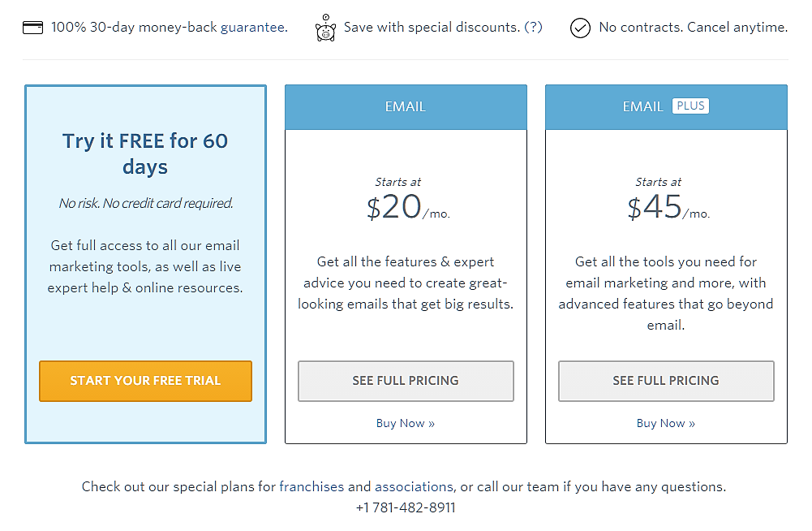Follow the Buy Now link for Email Plus
This screenshot has height=531, width=812.
coord(666,423)
